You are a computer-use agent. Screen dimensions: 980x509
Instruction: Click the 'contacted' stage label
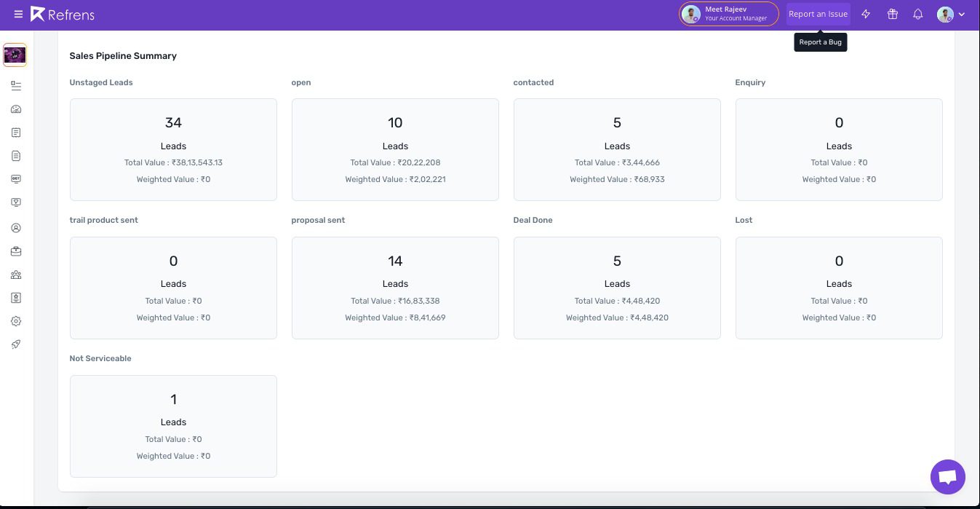point(533,82)
